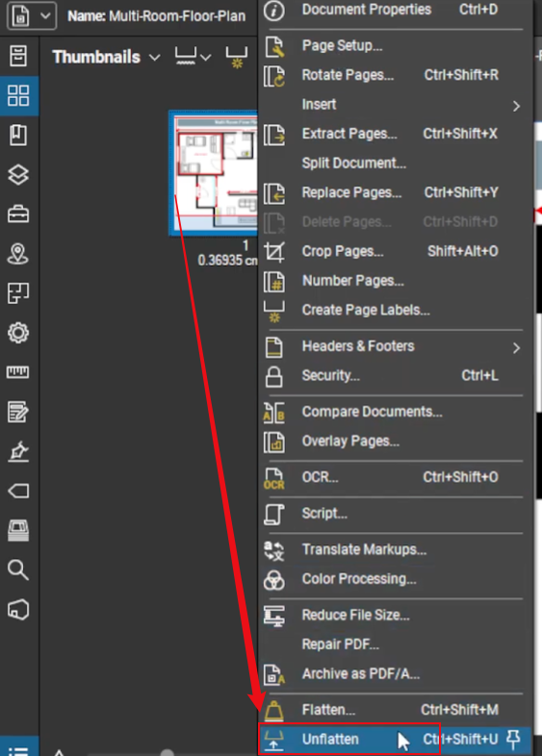Expand Headers & Footers submenu arrow
This screenshot has height=756, width=542.
516,347
